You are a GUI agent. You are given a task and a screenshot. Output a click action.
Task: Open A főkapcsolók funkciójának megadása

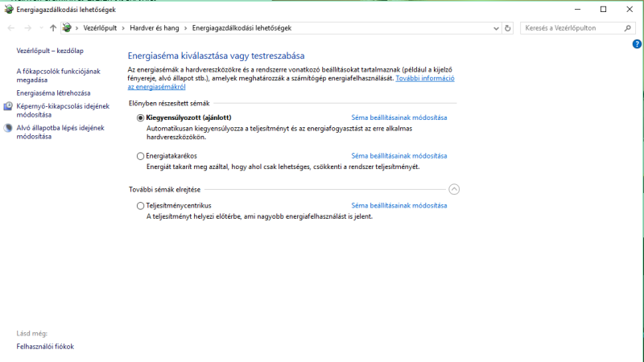tap(58, 76)
